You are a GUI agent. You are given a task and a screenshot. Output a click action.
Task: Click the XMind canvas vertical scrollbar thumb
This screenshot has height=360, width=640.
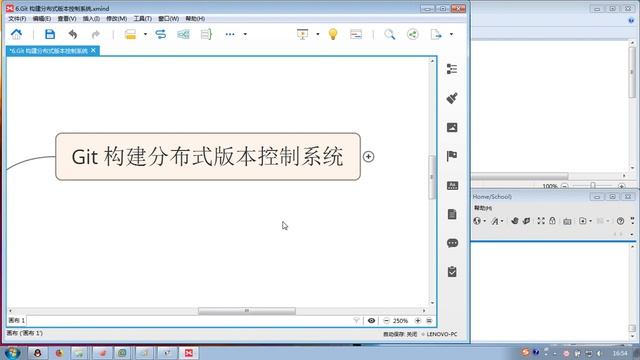coord(432,178)
